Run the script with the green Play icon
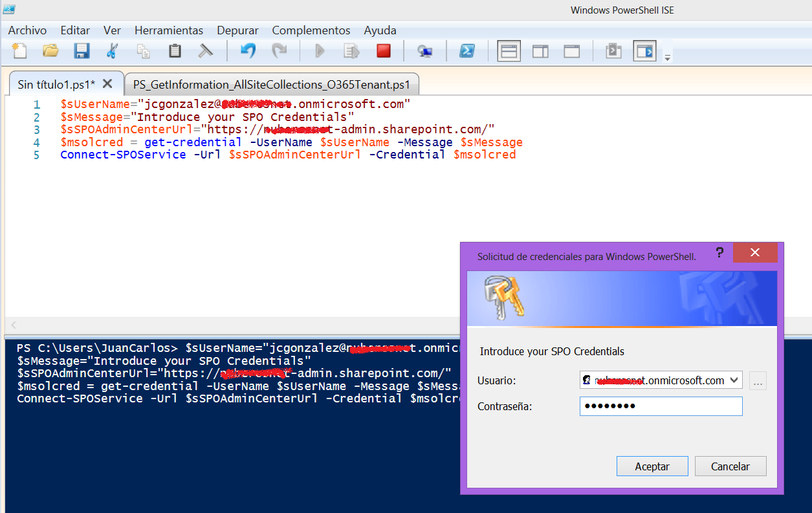Image resolution: width=812 pixels, height=513 pixels. [x=319, y=50]
